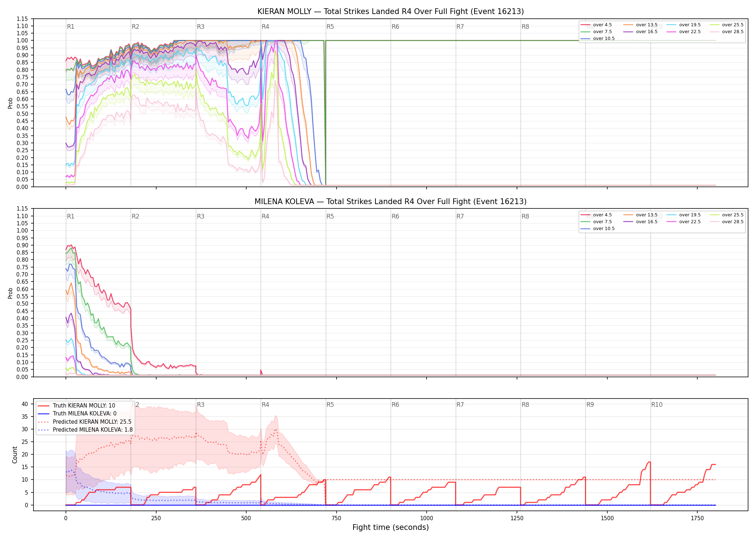Click the '750' x-axis tick label
The image size is (756, 540).
tap(337, 518)
